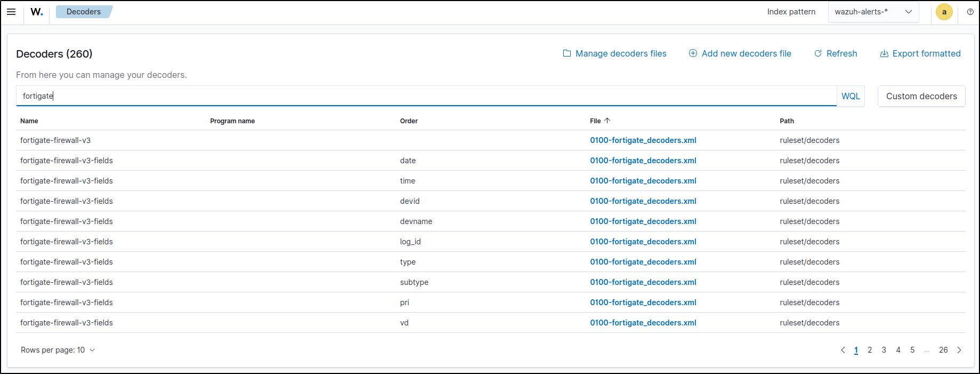This screenshot has height=374, width=980.
Task: Open file link in the 'devid' row
Action: point(643,201)
